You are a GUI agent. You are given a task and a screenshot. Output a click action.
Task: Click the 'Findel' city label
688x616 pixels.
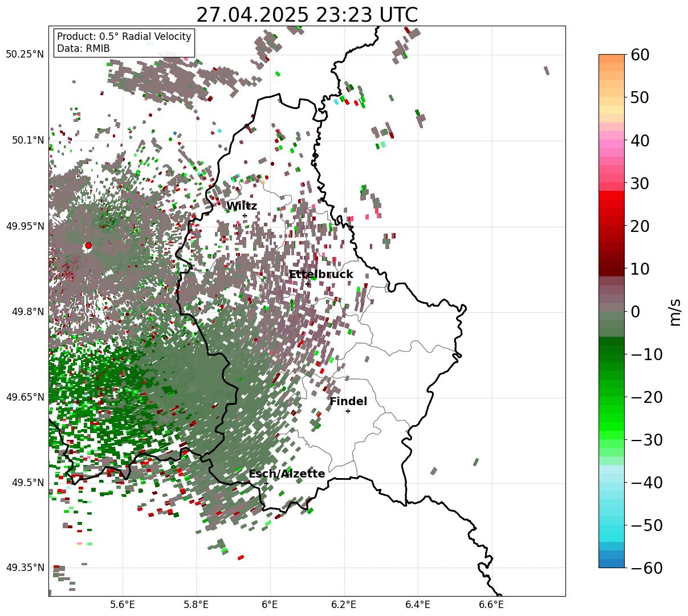click(348, 402)
